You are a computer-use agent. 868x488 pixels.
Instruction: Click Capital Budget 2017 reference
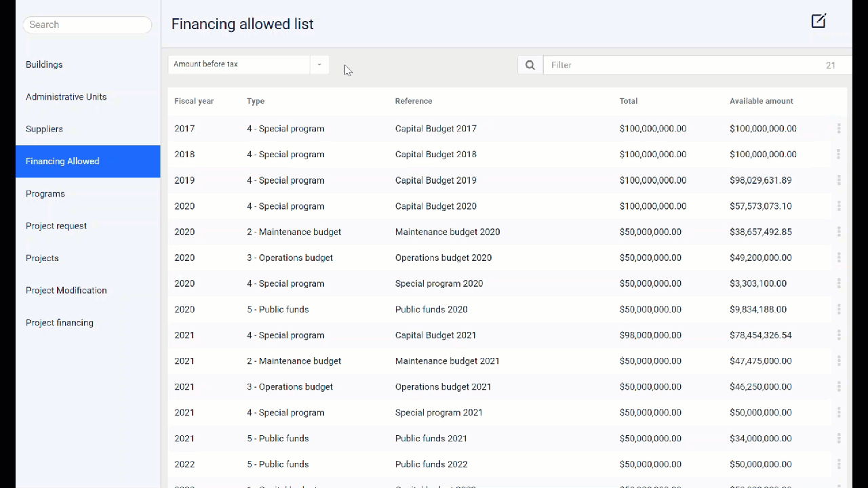436,128
